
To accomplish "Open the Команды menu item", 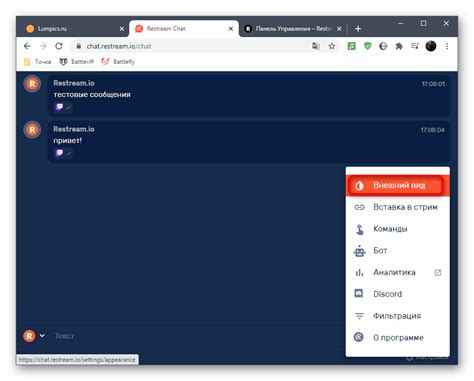I will click(x=397, y=229).
